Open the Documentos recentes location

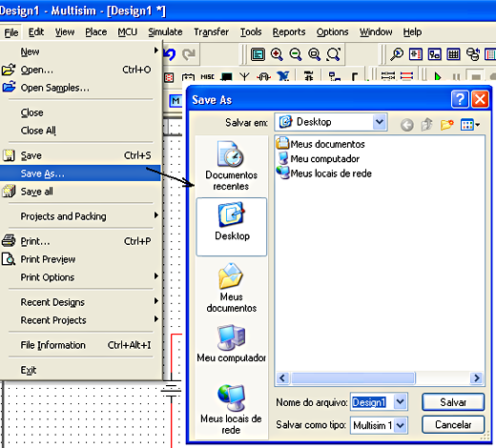232,166
